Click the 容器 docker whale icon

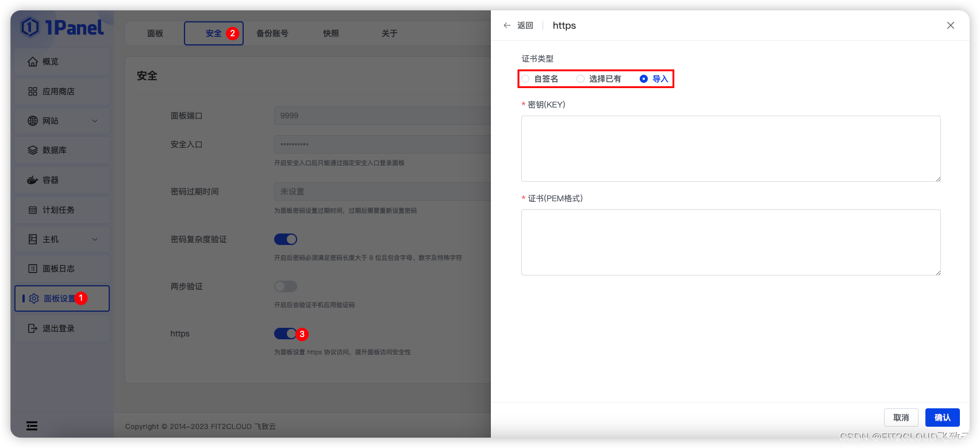(33, 180)
